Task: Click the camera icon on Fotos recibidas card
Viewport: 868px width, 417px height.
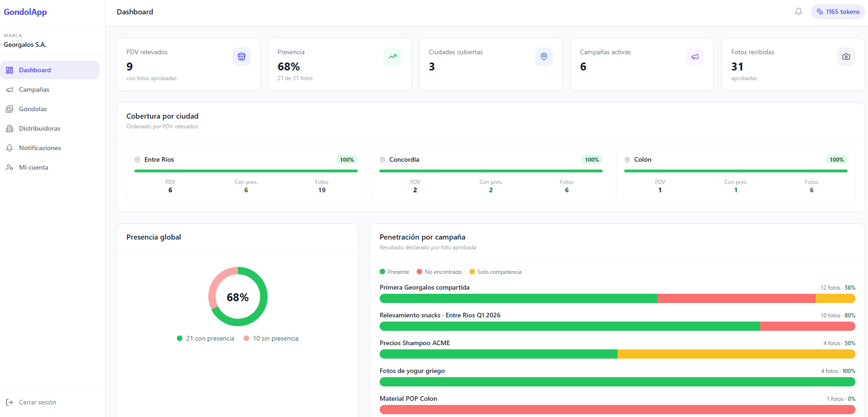Action: pyautogui.click(x=846, y=57)
